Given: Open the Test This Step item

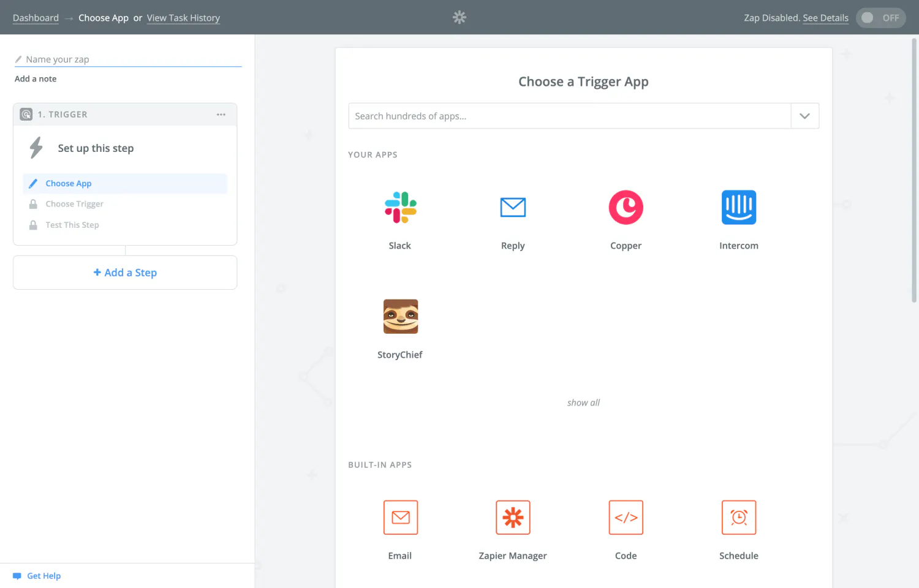Looking at the screenshot, I should pos(125,225).
